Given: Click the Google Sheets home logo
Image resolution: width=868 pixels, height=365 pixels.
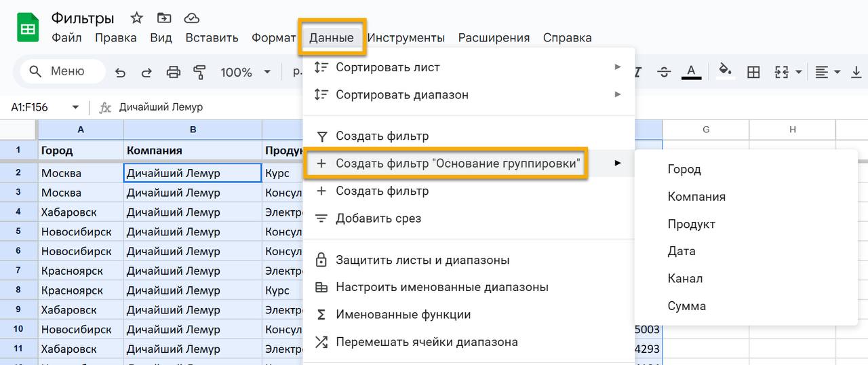Looking at the screenshot, I should coord(28,28).
